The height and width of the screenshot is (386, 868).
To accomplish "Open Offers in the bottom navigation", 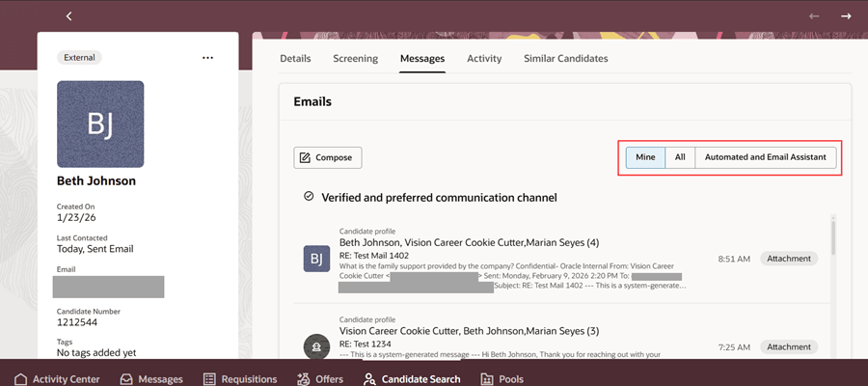I will [x=320, y=379].
